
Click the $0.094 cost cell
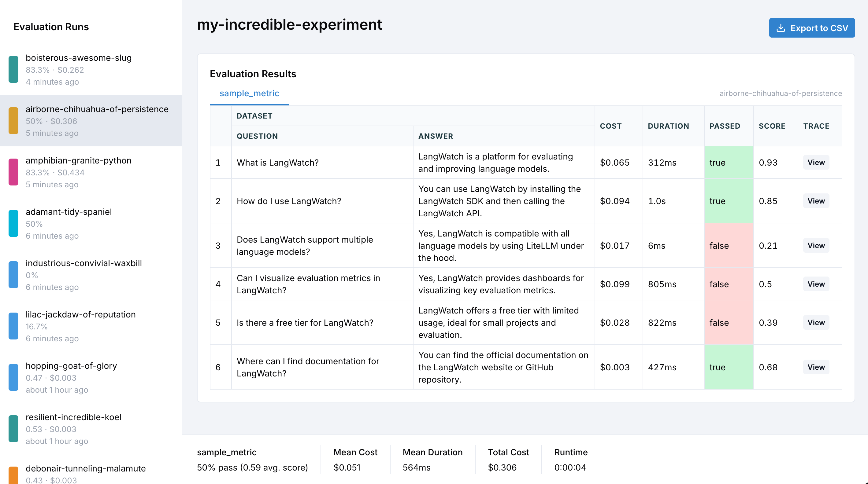coord(619,201)
